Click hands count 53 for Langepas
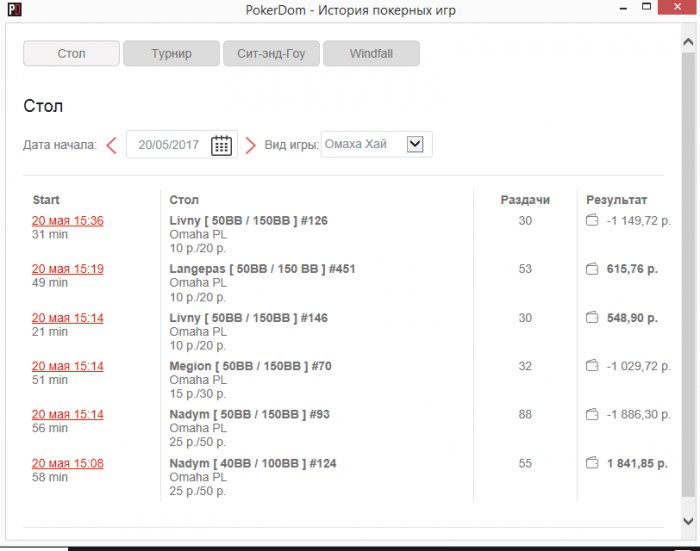 coord(525,269)
